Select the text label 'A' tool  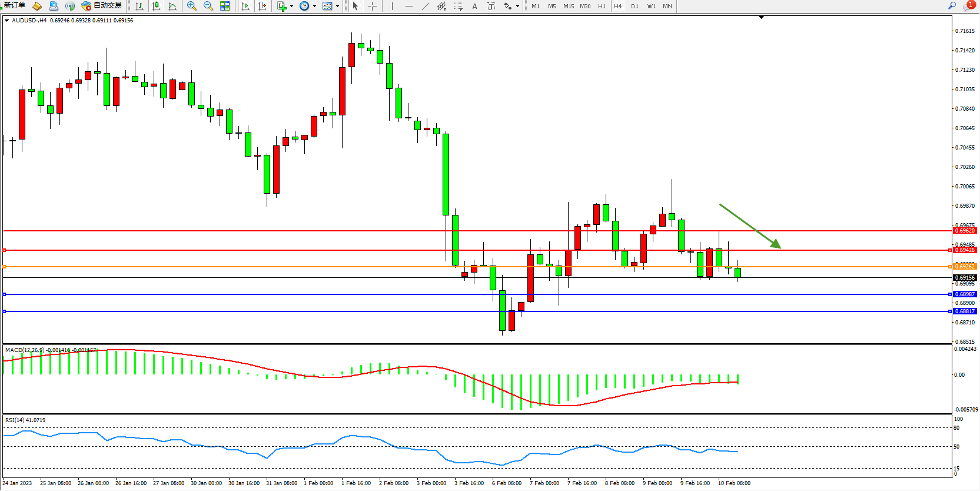[x=474, y=6]
